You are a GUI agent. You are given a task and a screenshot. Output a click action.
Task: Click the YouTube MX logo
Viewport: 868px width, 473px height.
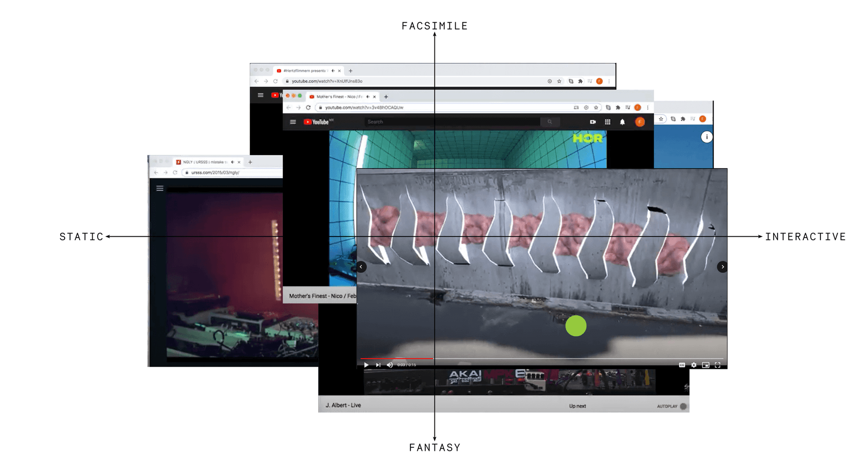click(318, 122)
